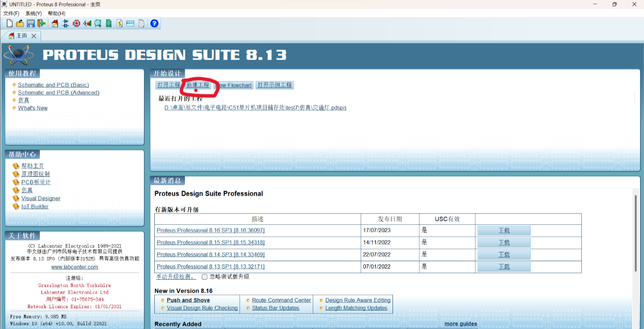Click the 17/07/2023 release date cell
Image resolution: width=644 pixels, height=329 pixels.
[x=390, y=230]
